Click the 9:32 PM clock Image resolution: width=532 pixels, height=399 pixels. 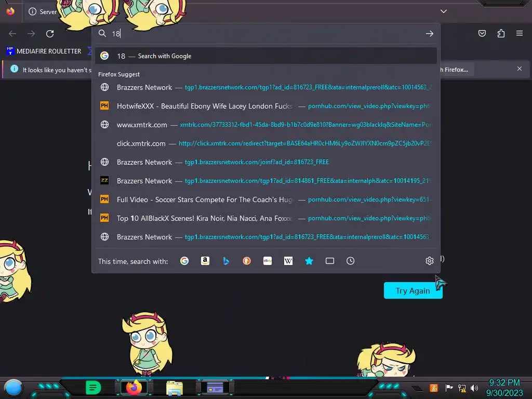(x=504, y=383)
